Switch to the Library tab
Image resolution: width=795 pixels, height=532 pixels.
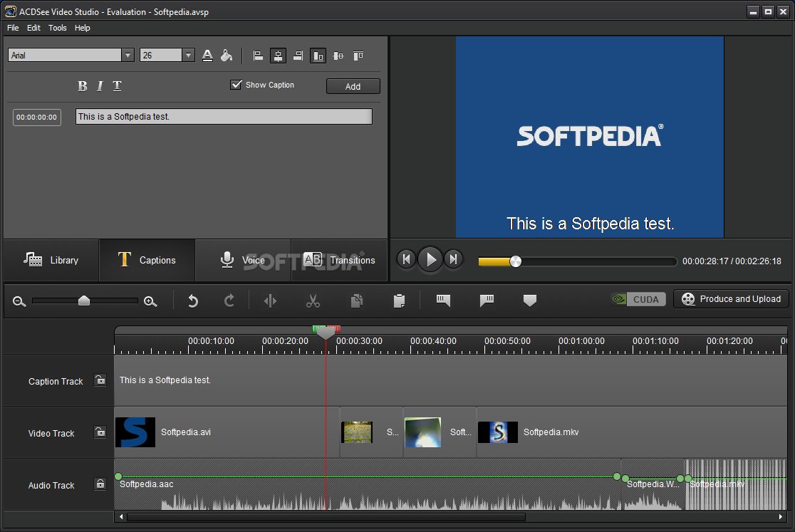pos(51,260)
